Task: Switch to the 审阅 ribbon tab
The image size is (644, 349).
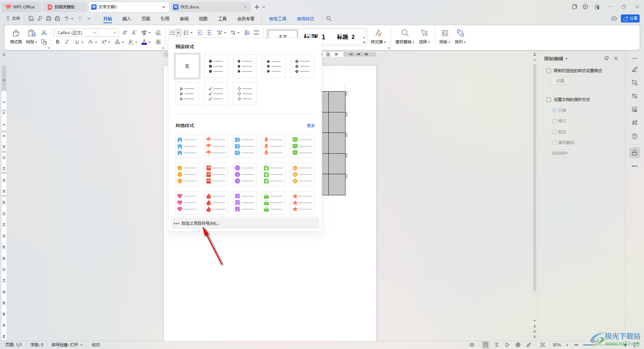Action: click(x=184, y=19)
